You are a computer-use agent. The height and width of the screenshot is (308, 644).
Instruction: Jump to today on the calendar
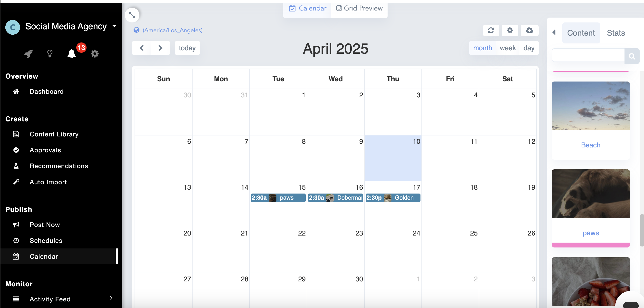coord(187,48)
